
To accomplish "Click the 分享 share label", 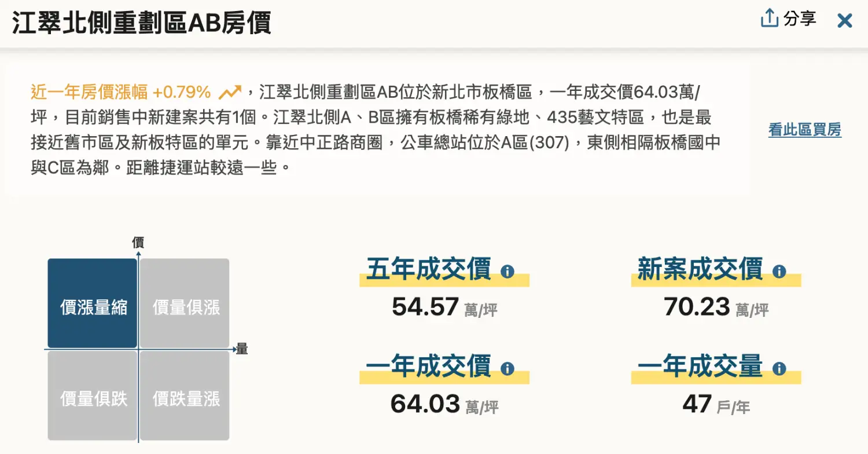I will (800, 19).
